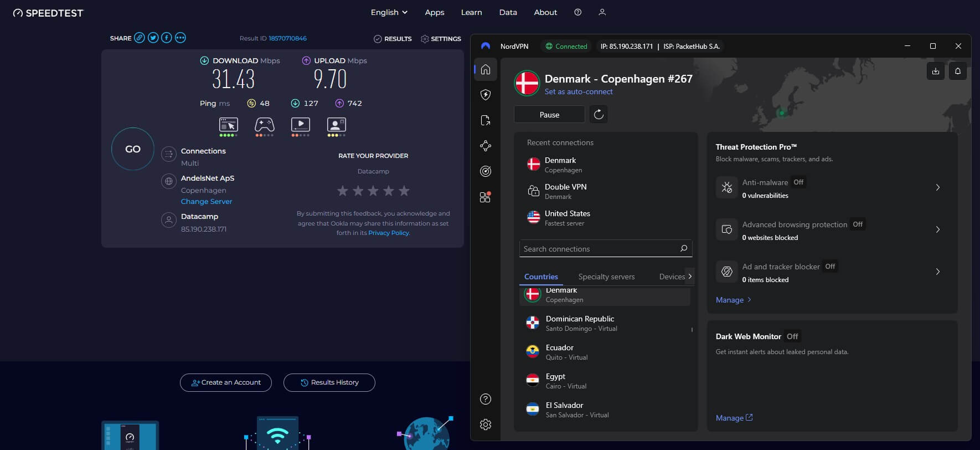Open RESULTS in Speedtest toolbar
This screenshot has width=980, height=450.
pos(393,39)
